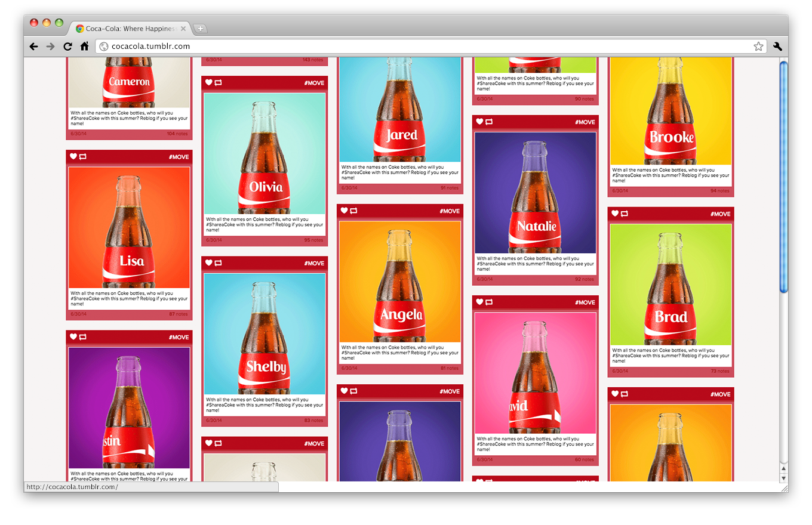Screen dimensions: 812x525
Task: Reblog the Lisa bottle post
Action: [82, 157]
